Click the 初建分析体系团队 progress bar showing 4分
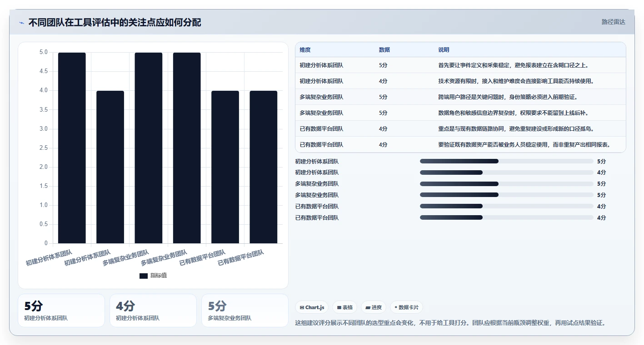 [x=507, y=172]
